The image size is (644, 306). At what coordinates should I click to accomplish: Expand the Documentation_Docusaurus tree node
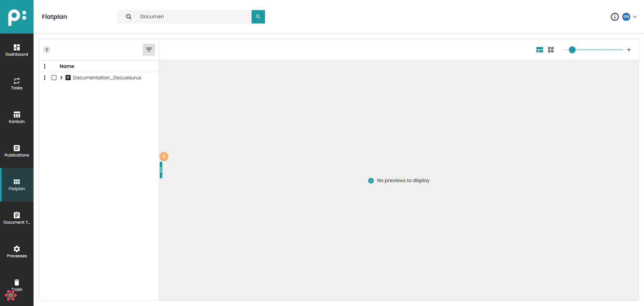pos(61,78)
